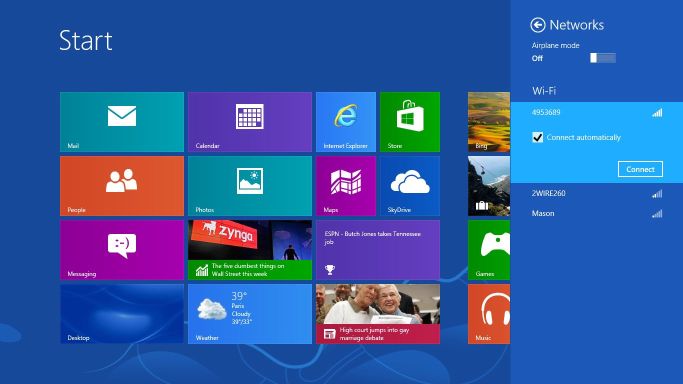
Task: Open the Maps tile
Action: [346, 186]
